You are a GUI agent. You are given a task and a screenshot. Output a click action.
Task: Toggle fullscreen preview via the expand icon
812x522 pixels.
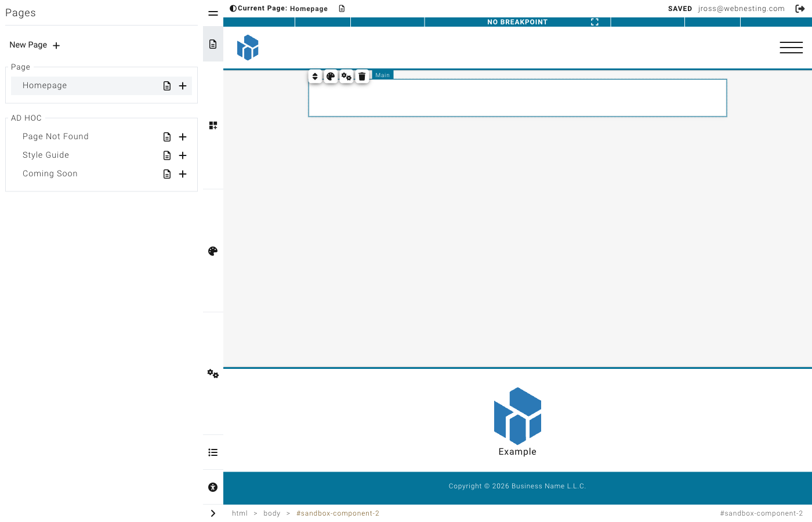594,21
